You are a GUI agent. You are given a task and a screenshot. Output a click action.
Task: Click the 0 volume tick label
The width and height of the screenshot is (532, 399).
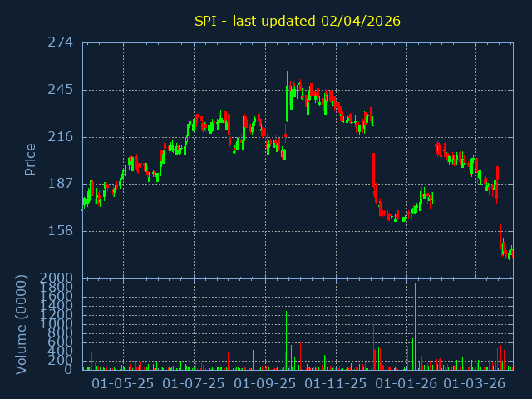pos(70,369)
